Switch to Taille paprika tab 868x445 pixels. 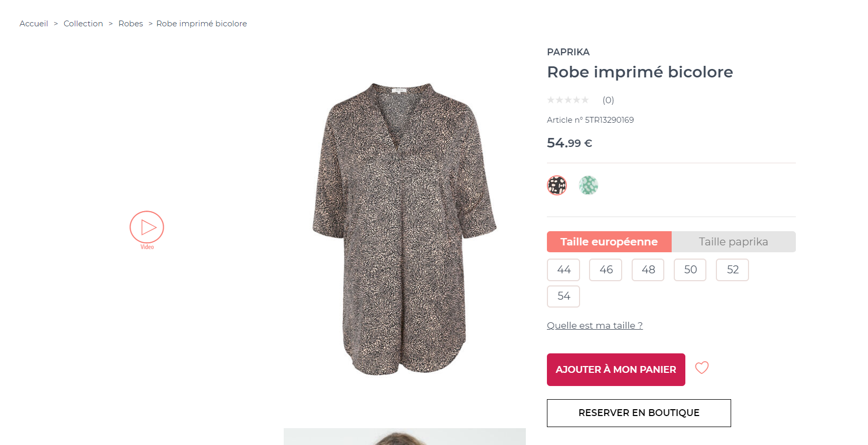click(733, 242)
